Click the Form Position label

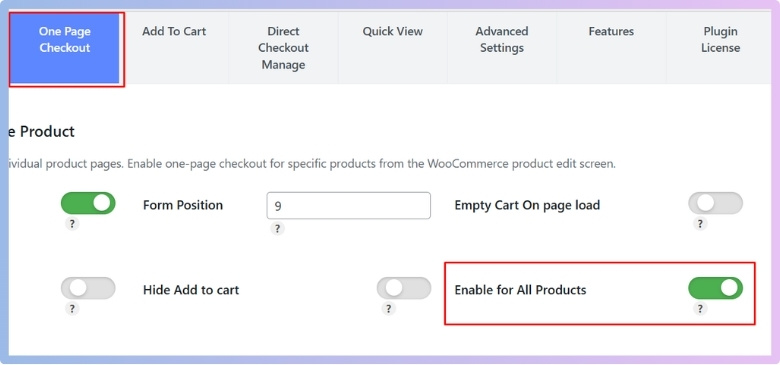[x=183, y=205]
